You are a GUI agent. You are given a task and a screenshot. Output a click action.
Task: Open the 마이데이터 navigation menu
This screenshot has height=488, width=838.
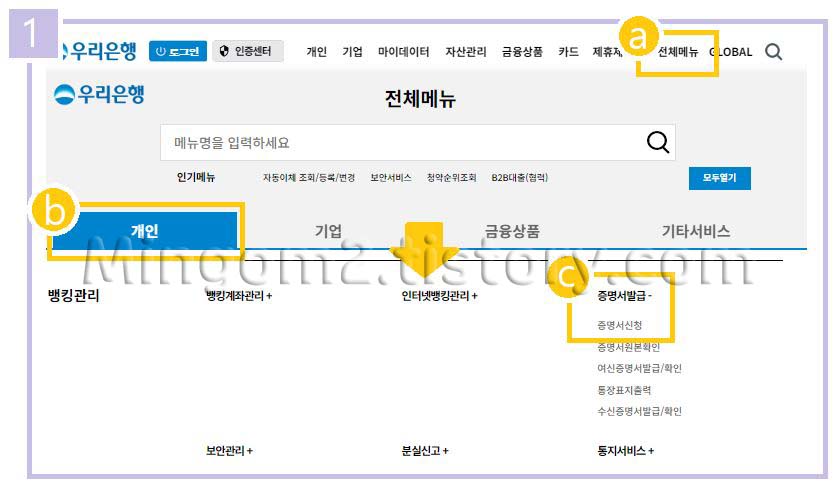(x=404, y=52)
